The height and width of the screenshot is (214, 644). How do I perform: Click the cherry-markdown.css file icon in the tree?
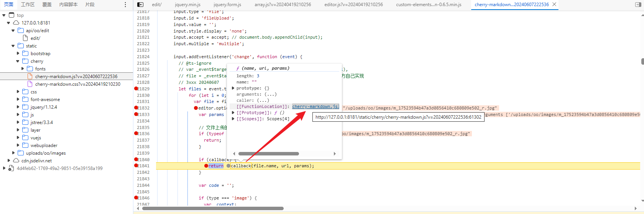click(30, 84)
